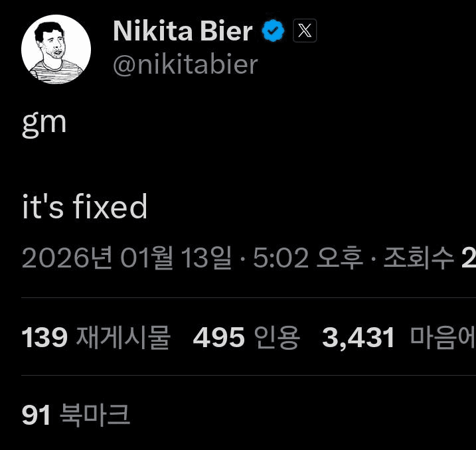Select the "gm" tweet text

click(x=44, y=123)
